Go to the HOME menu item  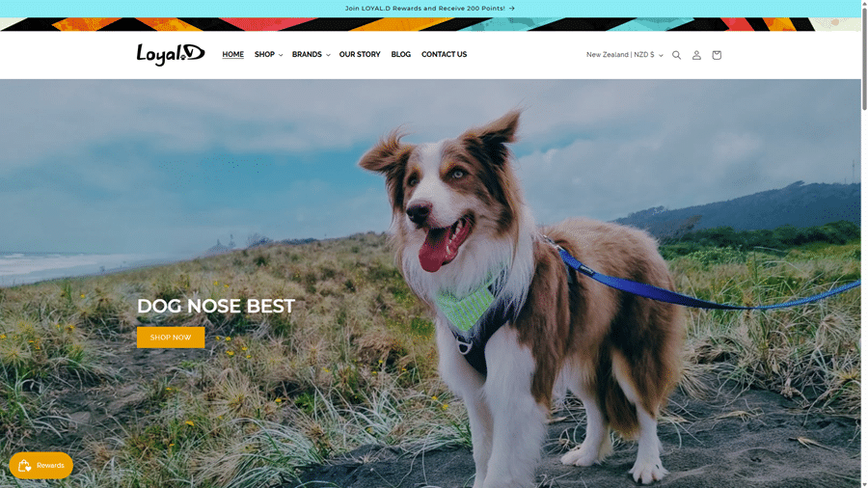click(233, 54)
